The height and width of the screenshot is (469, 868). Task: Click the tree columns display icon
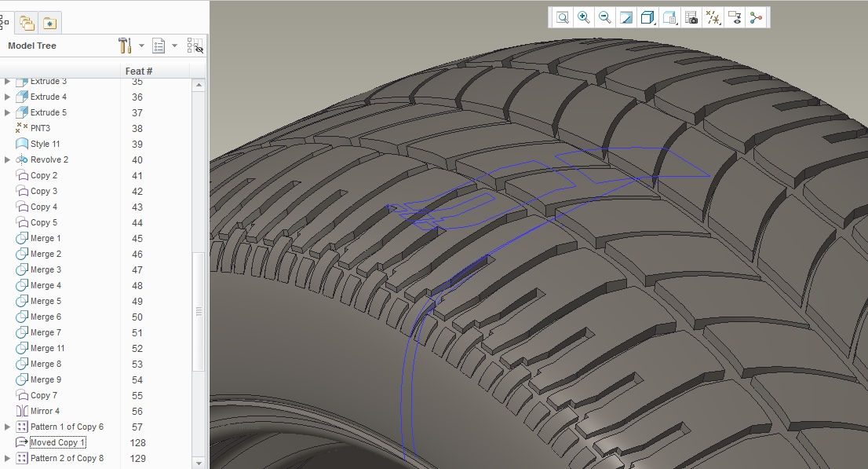pyautogui.click(x=195, y=46)
